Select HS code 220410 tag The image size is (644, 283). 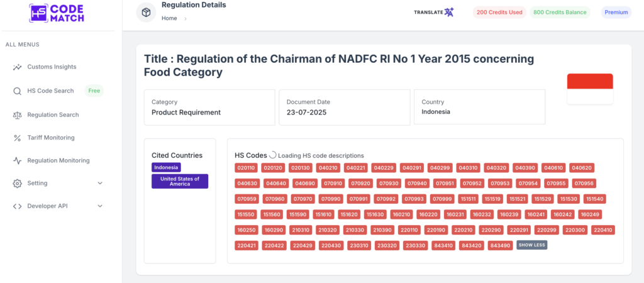[x=603, y=230]
